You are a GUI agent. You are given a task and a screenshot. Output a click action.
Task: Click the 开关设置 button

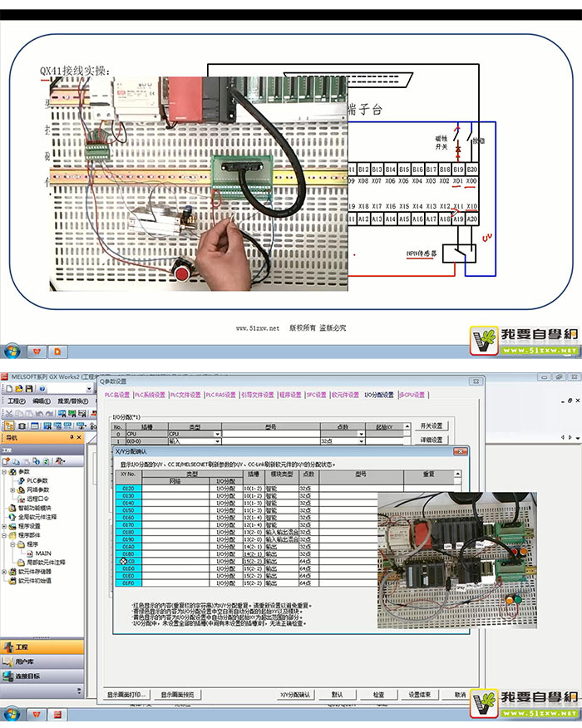431,425
